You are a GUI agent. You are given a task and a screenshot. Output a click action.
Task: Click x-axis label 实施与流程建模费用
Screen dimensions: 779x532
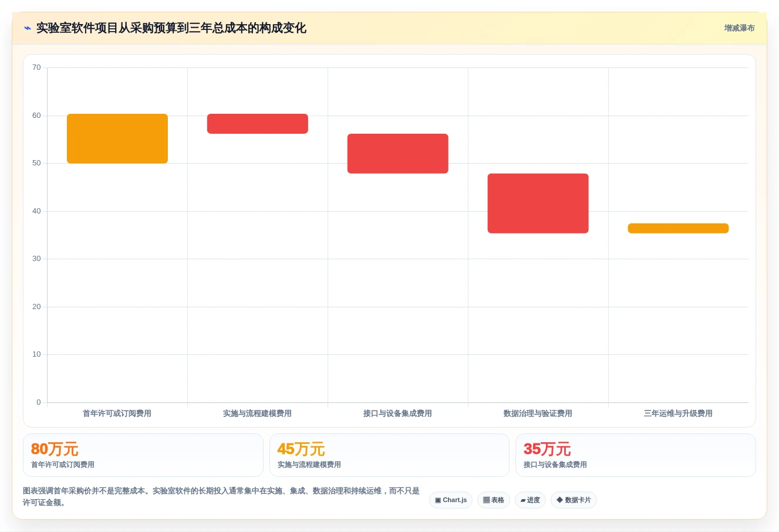[x=257, y=414]
